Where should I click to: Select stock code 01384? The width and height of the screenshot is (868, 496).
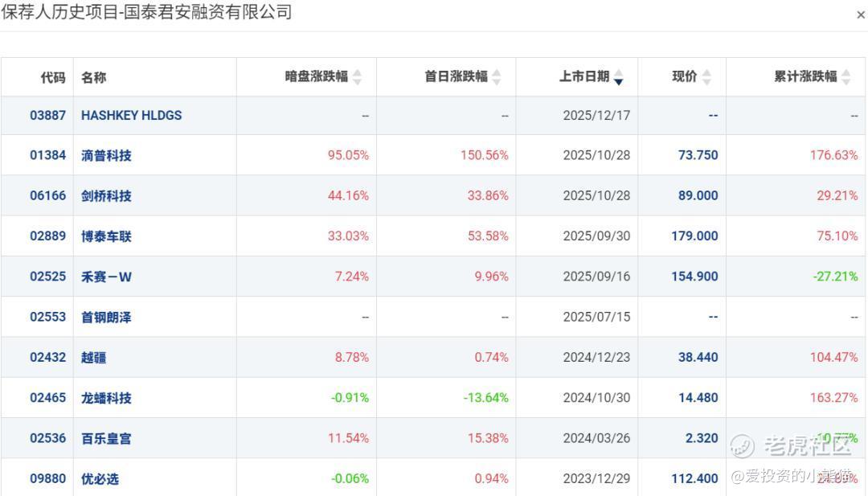pos(47,155)
